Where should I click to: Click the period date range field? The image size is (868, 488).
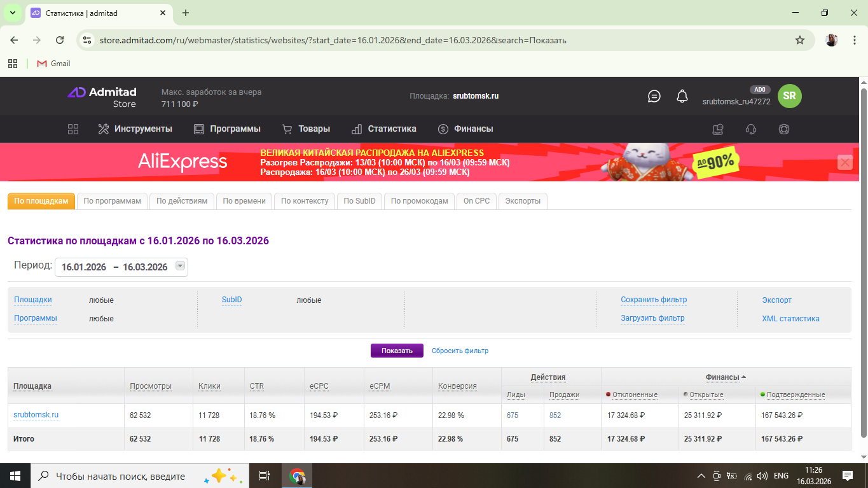pyautogui.click(x=121, y=267)
